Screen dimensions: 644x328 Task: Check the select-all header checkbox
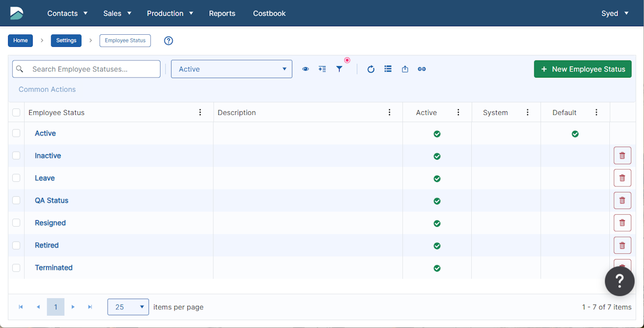pos(16,112)
